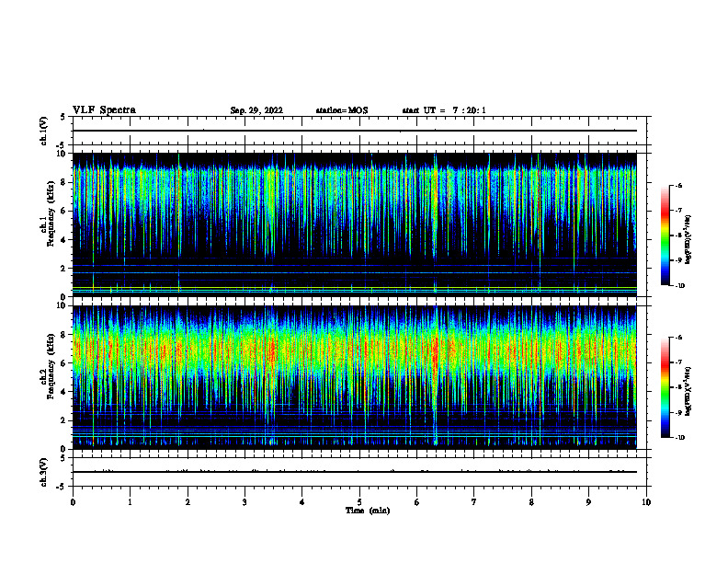
Task: Click the "0" tick on the time axis
Action: (x=73, y=502)
